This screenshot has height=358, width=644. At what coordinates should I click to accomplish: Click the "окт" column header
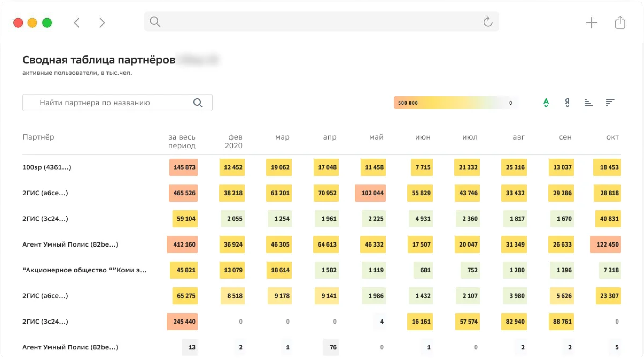612,137
